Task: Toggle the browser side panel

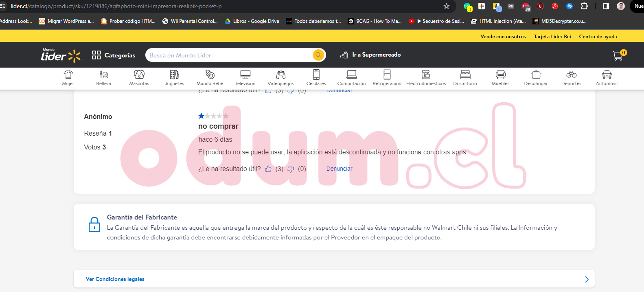Action: pos(606,6)
